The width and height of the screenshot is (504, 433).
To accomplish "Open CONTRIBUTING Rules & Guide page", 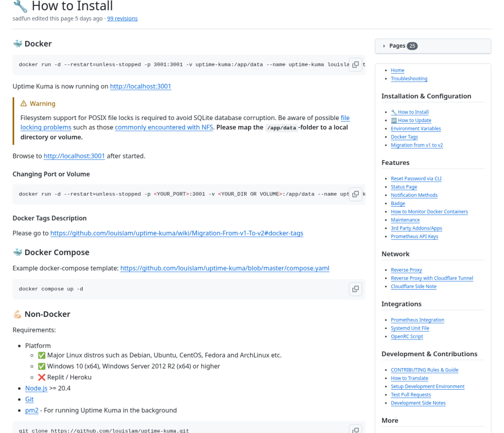I will 425,370.
